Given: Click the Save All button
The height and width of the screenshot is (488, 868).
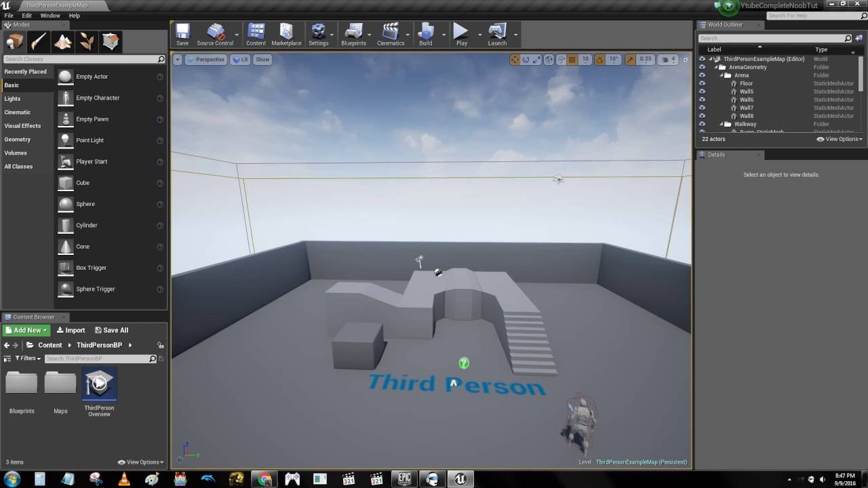Looking at the screenshot, I should tap(111, 330).
